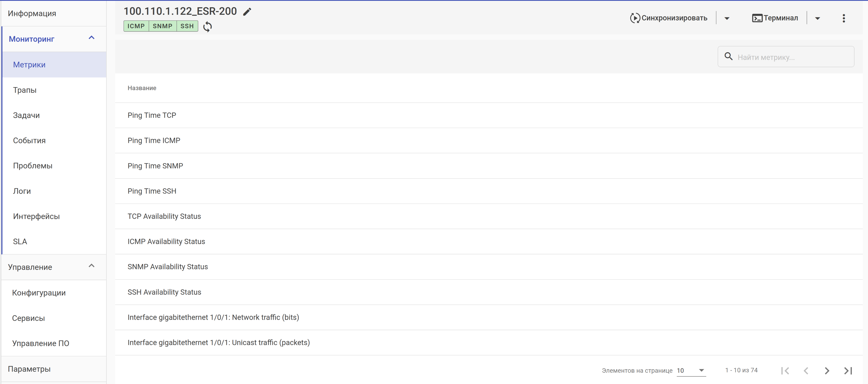Collapse the Управление section

pos(91,266)
